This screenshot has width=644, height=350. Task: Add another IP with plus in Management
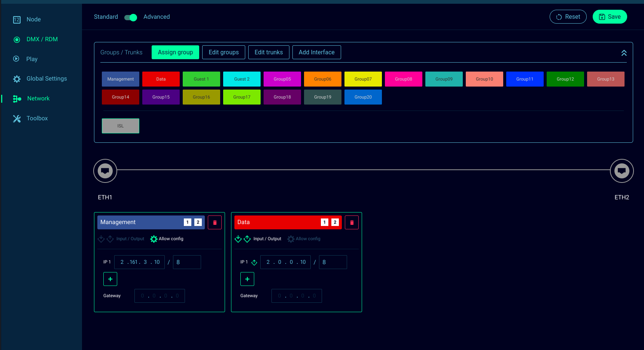coord(110,279)
